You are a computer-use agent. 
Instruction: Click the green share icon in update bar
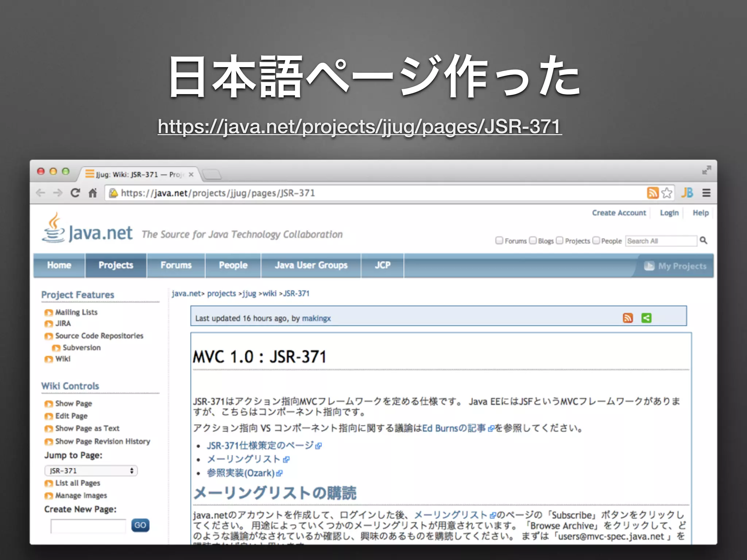point(646,318)
